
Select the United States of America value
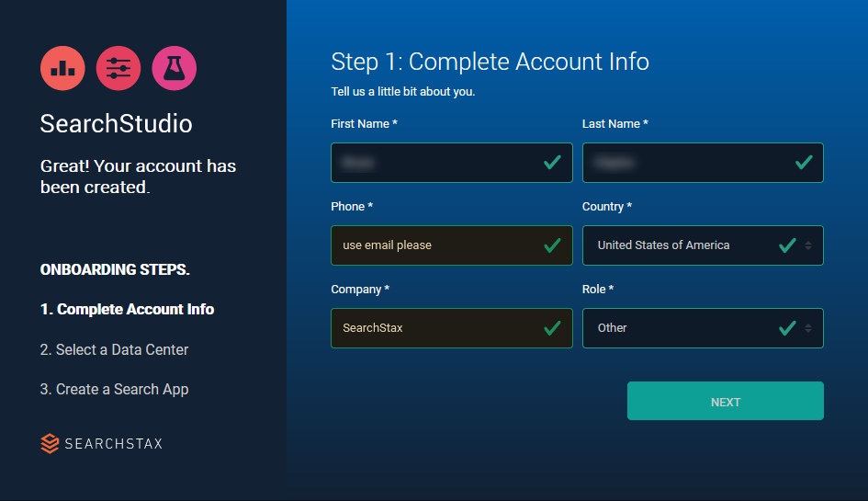663,245
